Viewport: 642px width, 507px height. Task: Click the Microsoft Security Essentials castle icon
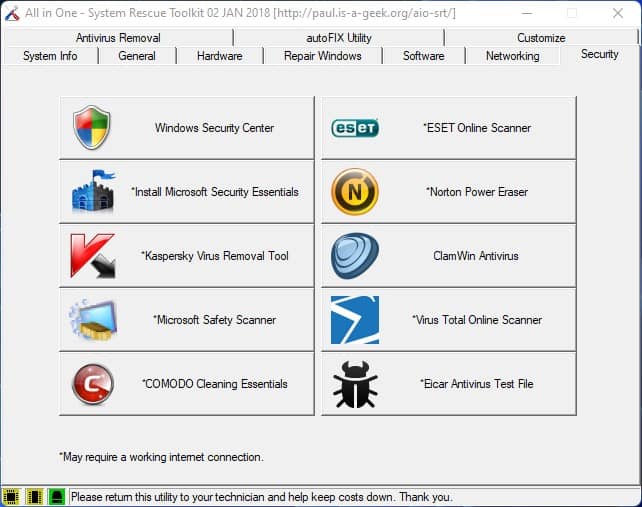[x=93, y=192]
